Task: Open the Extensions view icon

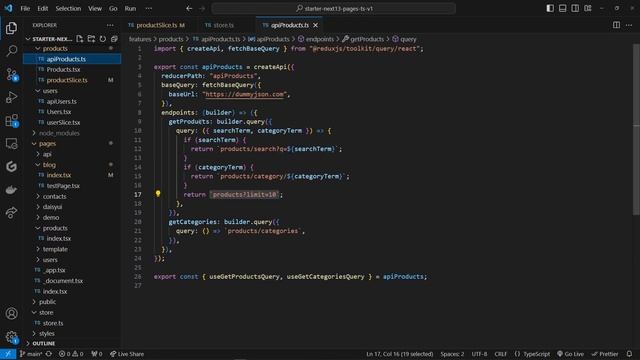Action: (11, 120)
